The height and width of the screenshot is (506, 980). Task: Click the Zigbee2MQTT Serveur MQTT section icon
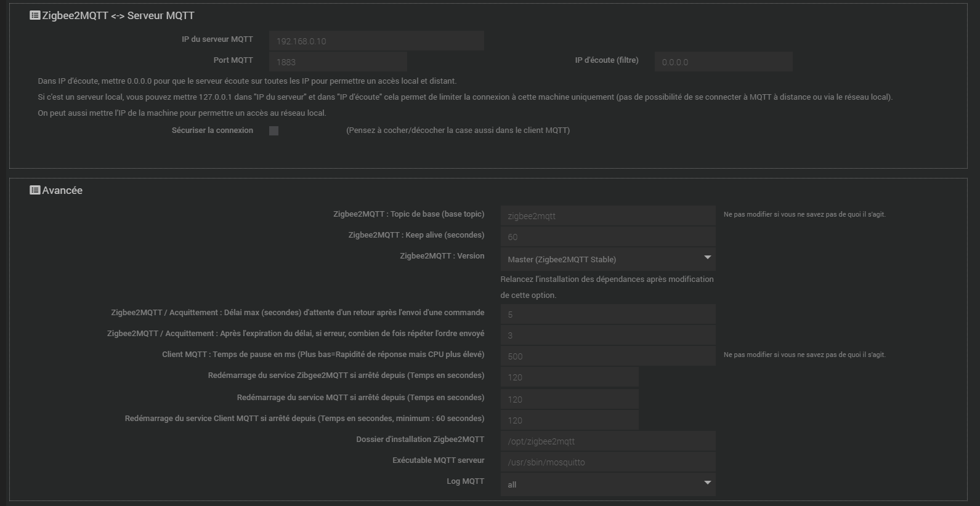click(35, 15)
